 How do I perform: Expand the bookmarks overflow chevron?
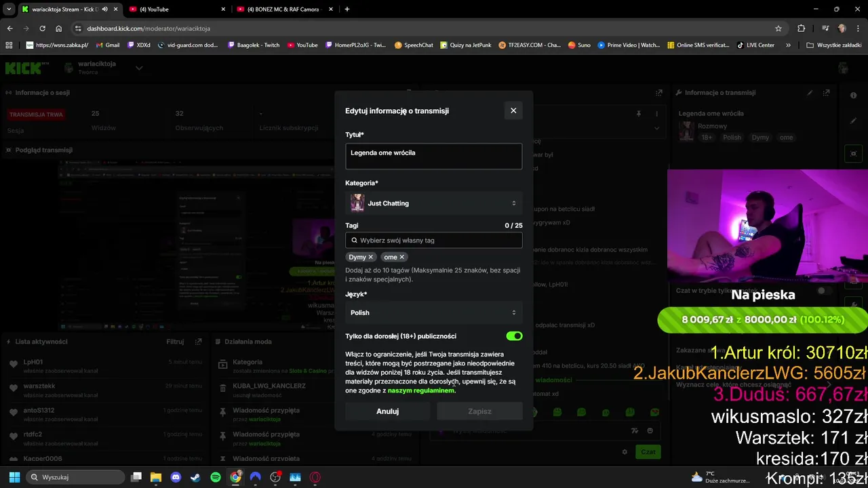[788, 45]
